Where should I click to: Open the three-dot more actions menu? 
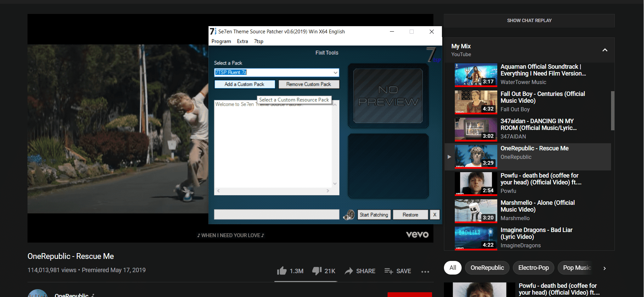425,271
